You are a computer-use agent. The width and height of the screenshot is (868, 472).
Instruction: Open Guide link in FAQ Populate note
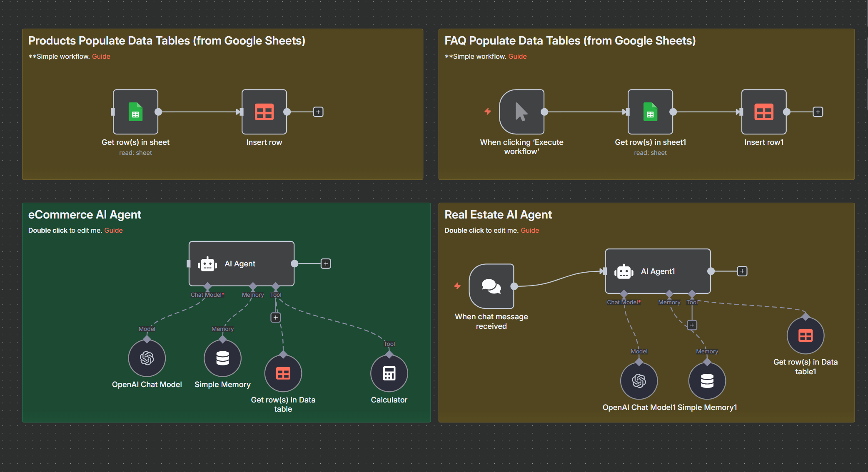(517, 56)
